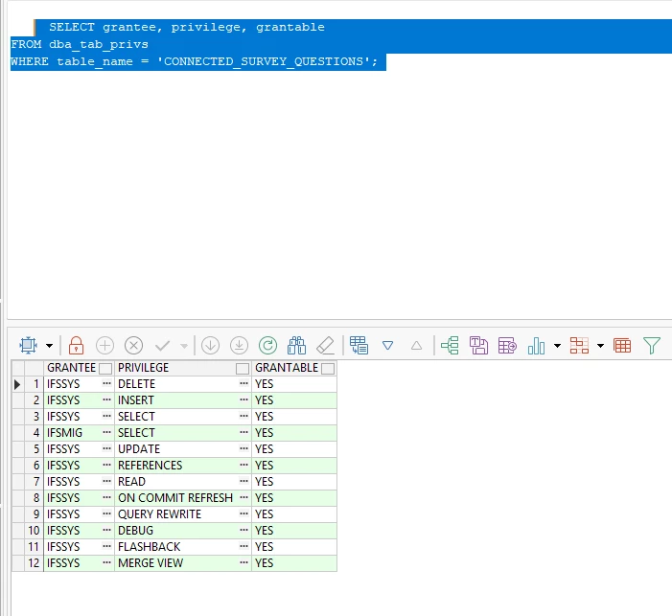Click the SELECT grantee line in SQL editor
Image resolution: width=672 pixels, height=616 pixels.
click(x=187, y=28)
